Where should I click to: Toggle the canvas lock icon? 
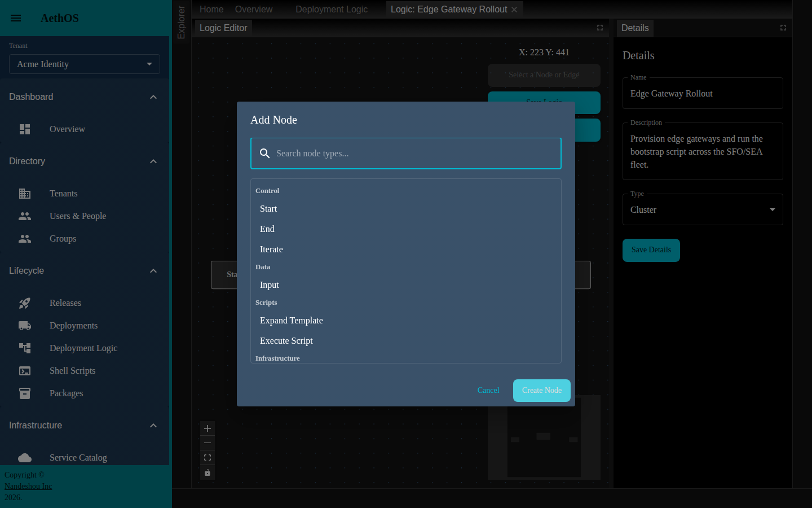pyautogui.click(x=208, y=472)
